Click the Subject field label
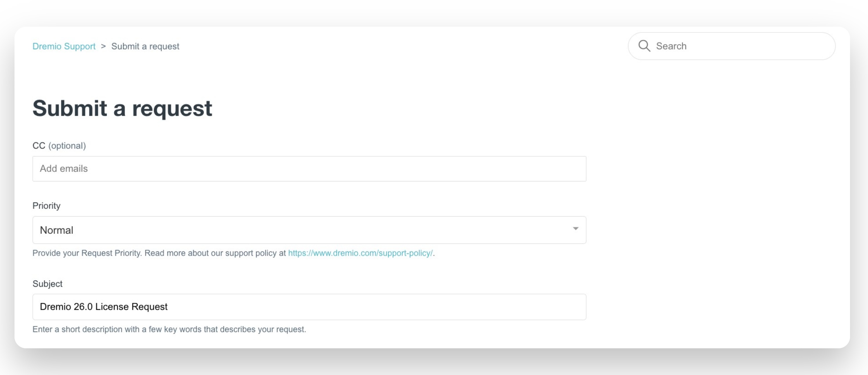 click(47, 284)
